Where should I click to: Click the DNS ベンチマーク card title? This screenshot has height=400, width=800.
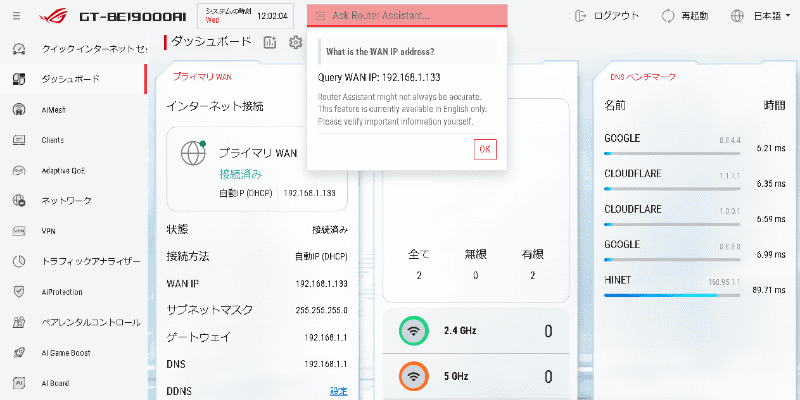(643, 77)
